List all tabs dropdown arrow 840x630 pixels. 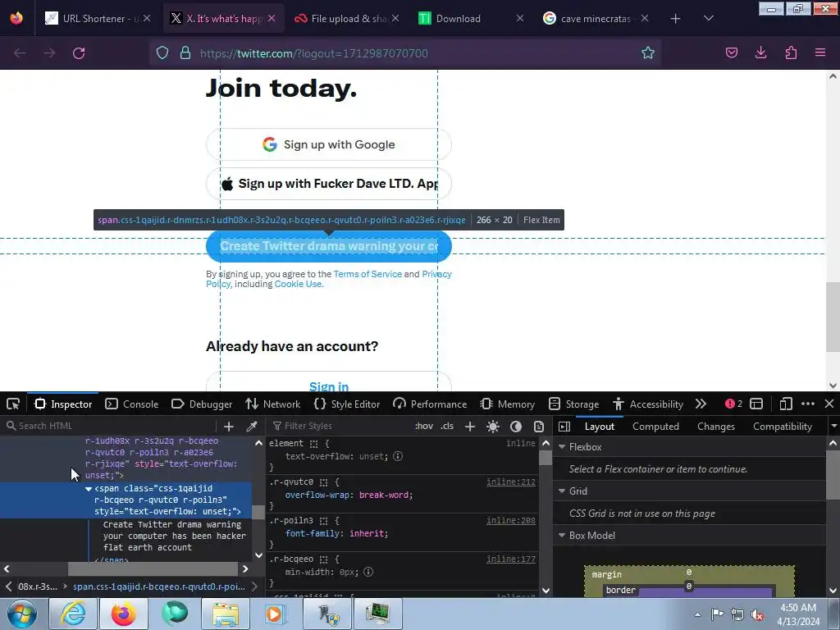click(x=708, y=18)
